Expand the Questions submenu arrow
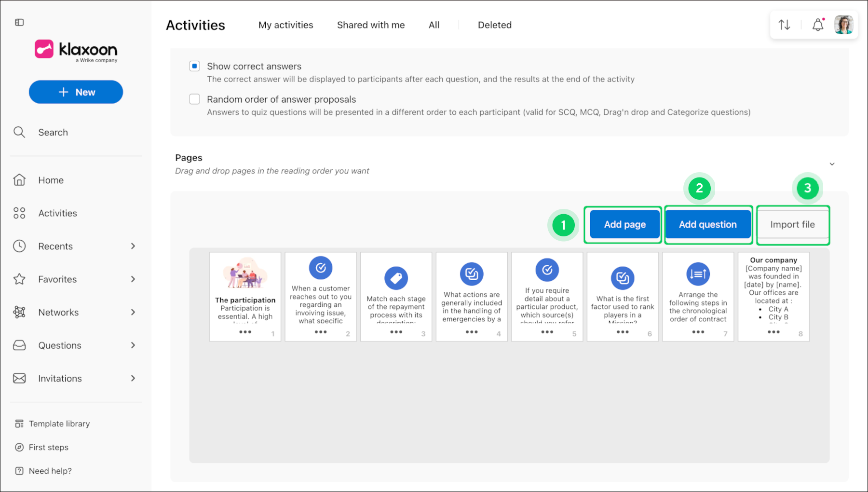The image size is (868, 492). pos(133,345)
